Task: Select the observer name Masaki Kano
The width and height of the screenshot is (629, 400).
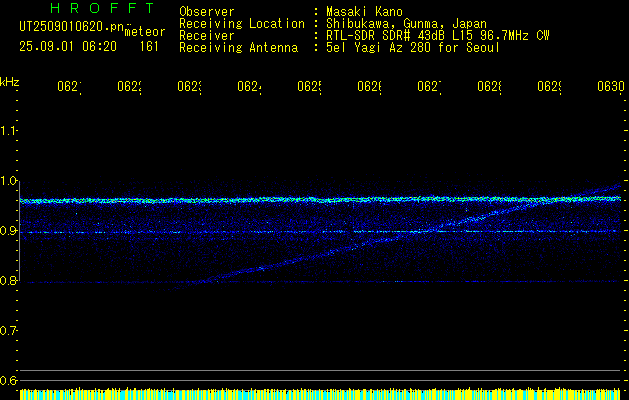Action: point(364,11)
